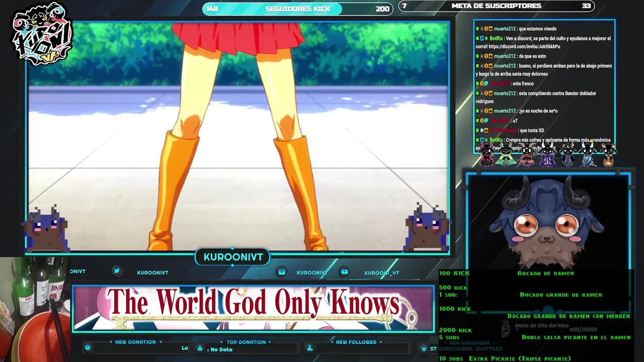Image resolution: width=644 pixels, height=362 pixels.
Task: Click the 'que tonta XD' chat message
Action: pos(510,131)
